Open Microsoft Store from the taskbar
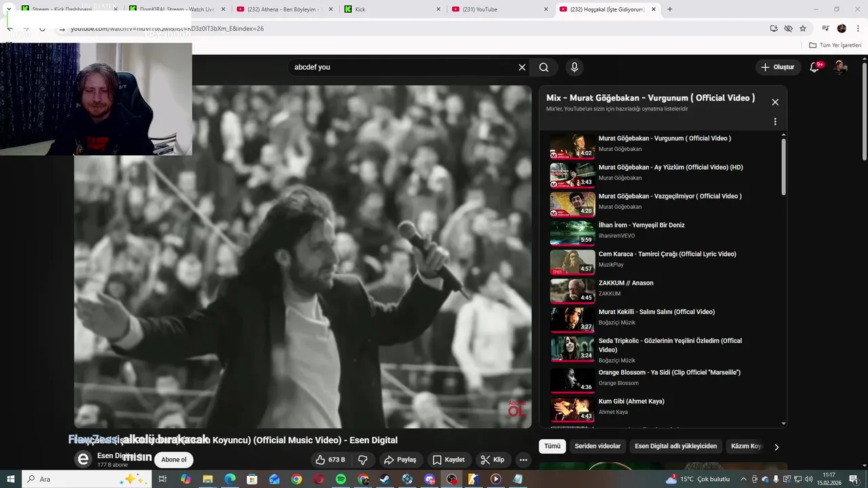Screen dimensions: 868x488 tap(252, 479)
